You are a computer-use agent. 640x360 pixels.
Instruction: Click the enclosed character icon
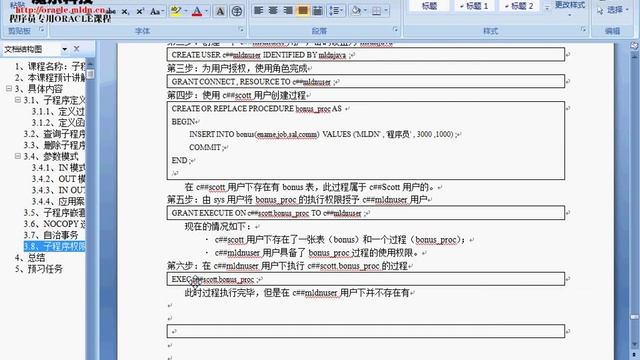[x=236, y=11]
